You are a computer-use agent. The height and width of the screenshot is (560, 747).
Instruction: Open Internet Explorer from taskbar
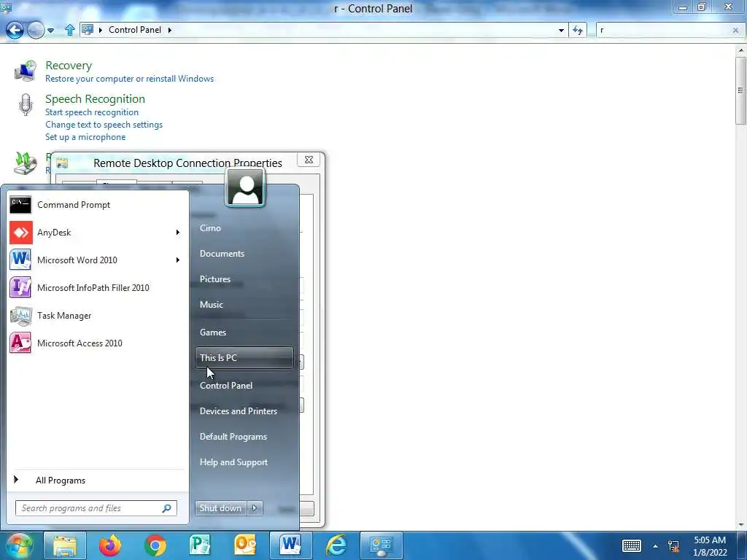(x=336, y=545)
